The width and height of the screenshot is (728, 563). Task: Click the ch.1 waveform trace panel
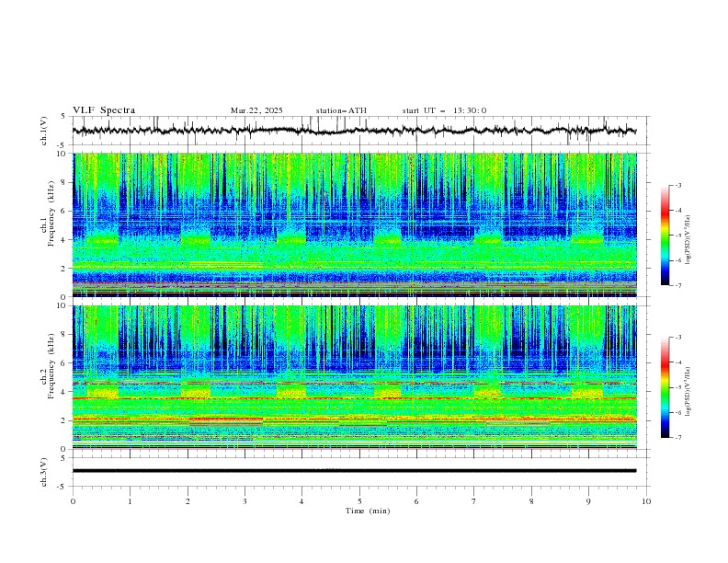pos(360,131)
